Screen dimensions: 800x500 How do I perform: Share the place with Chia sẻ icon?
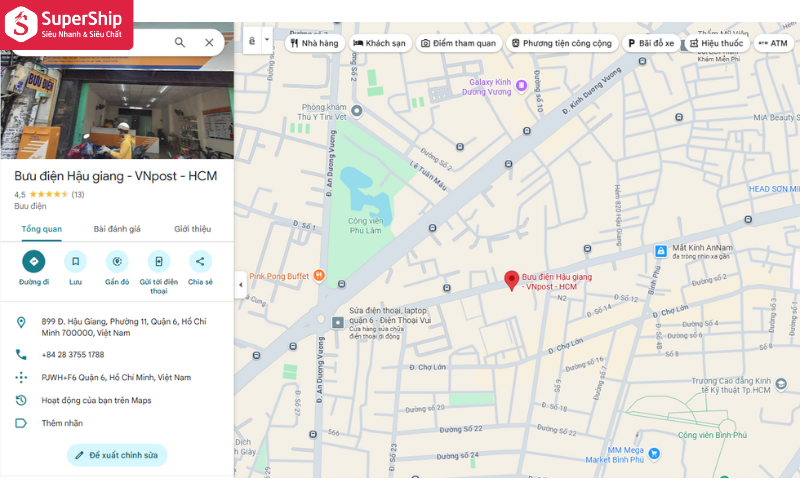[x=200, y=262]
